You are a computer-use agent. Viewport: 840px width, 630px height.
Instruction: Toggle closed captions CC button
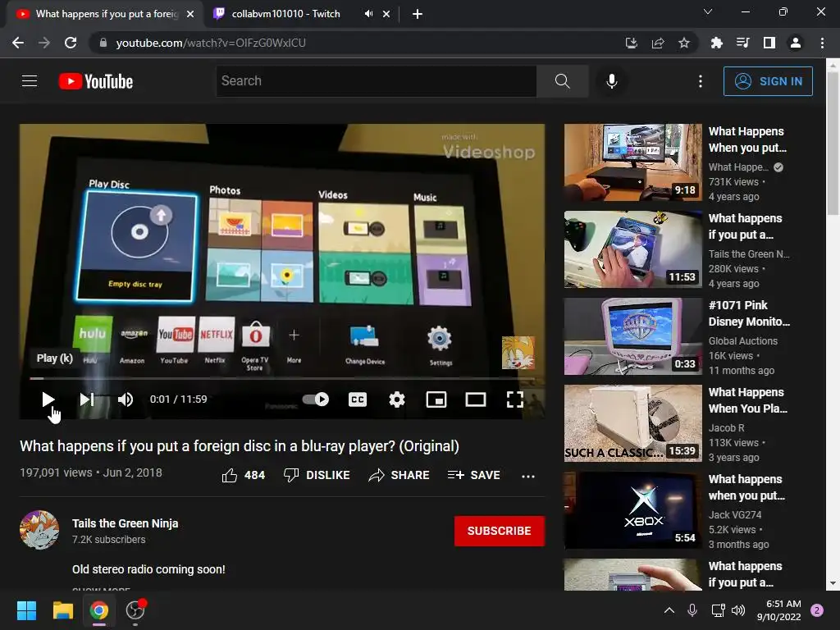[x=358, y=399]
